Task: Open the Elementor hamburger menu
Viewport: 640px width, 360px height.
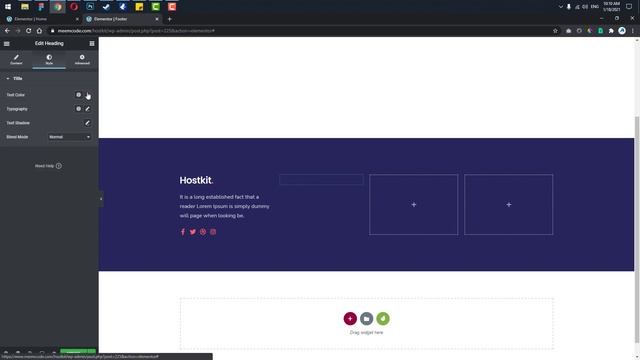Action: pos(7,44)
